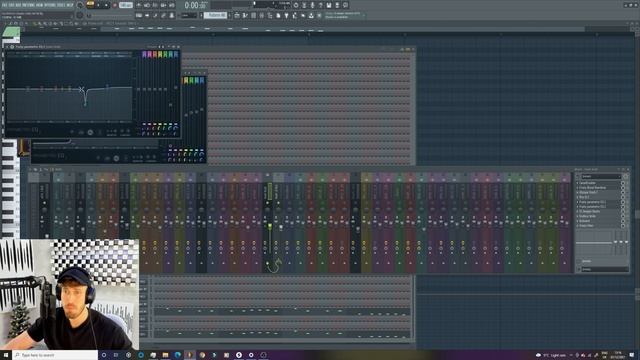Toggle loop recording icon
The height and width of the screenshot is (360, 640).
coord(172,5)
